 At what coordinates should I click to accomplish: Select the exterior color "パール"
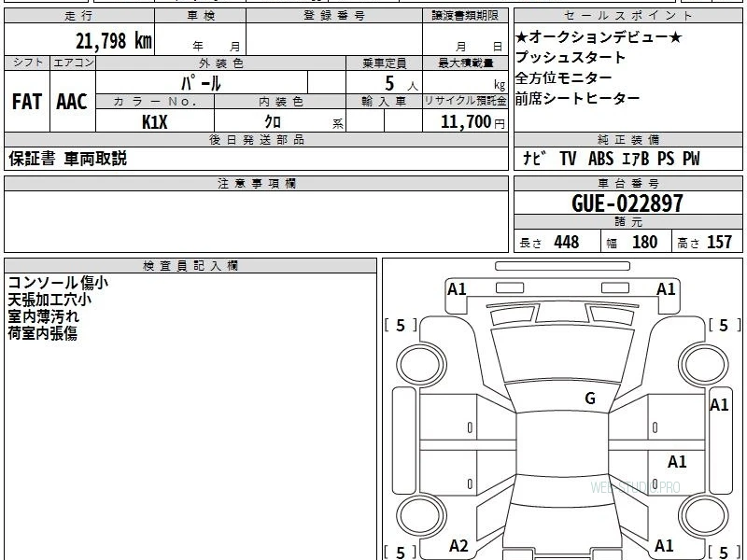[x=201, y=83]
